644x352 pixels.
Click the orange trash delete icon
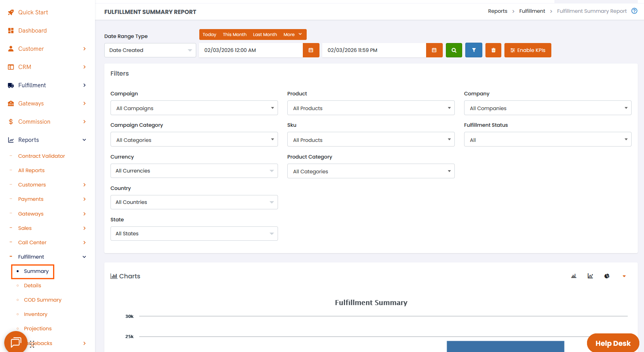493,50
